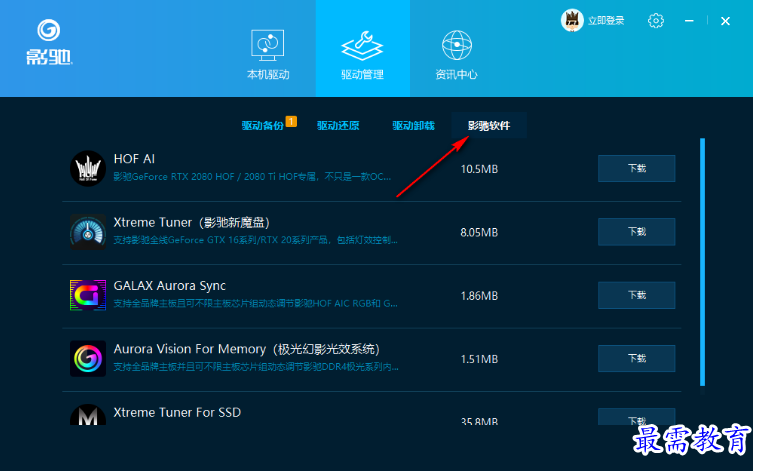Viewport: 757px width, 471px height.
Task: Click the 影驰 logo in header
Action: click(49, 42)
